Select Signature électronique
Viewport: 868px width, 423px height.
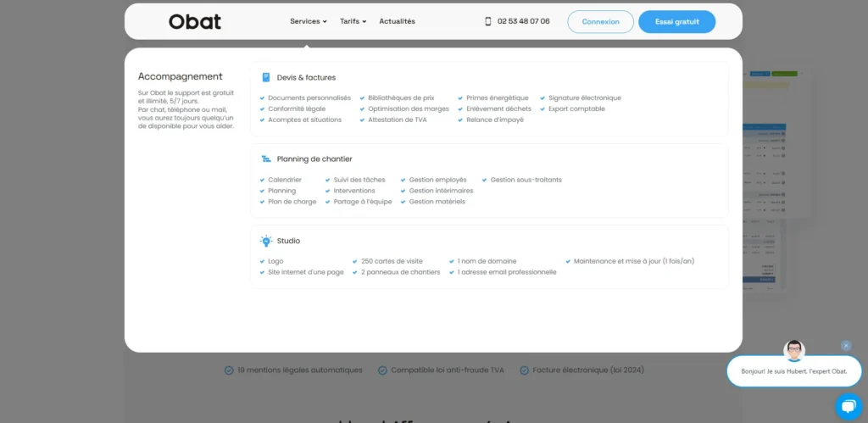(585, 98)
